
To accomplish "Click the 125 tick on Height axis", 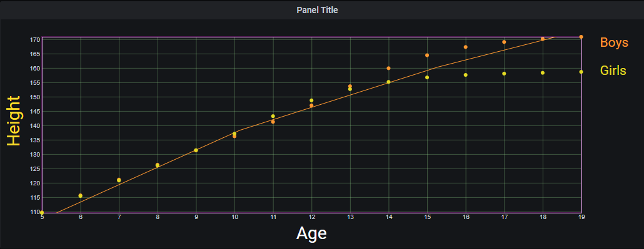I will pyautogui.click(x=35, y=169).
